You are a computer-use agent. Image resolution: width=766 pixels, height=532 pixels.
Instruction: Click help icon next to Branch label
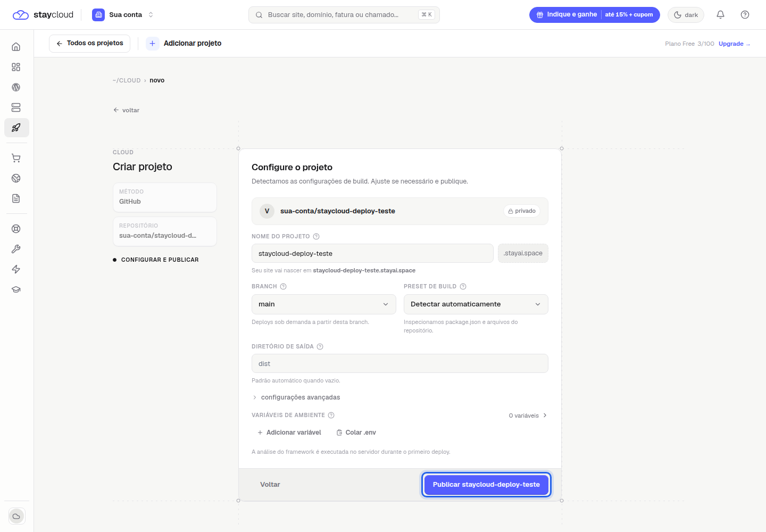(283, 286)
